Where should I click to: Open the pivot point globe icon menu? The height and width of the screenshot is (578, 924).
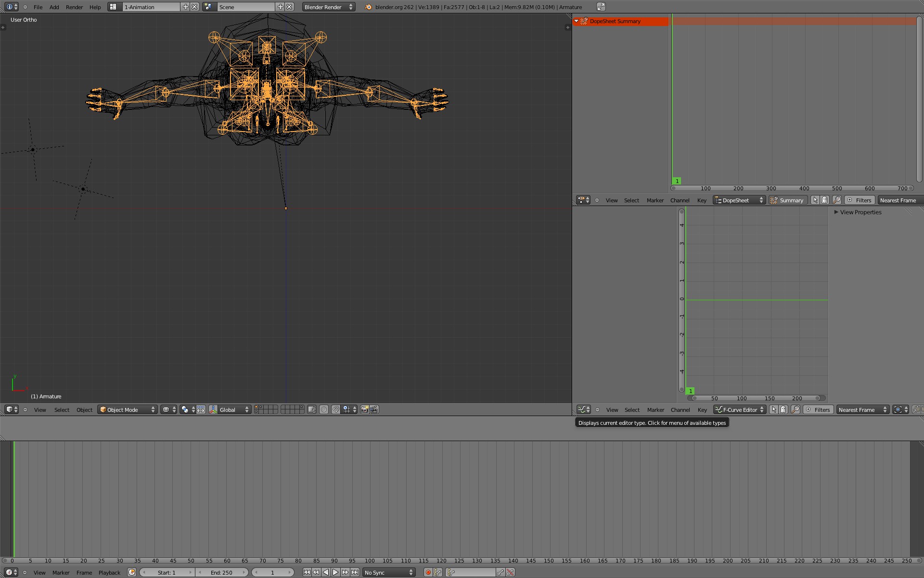[x=167, y=409]
